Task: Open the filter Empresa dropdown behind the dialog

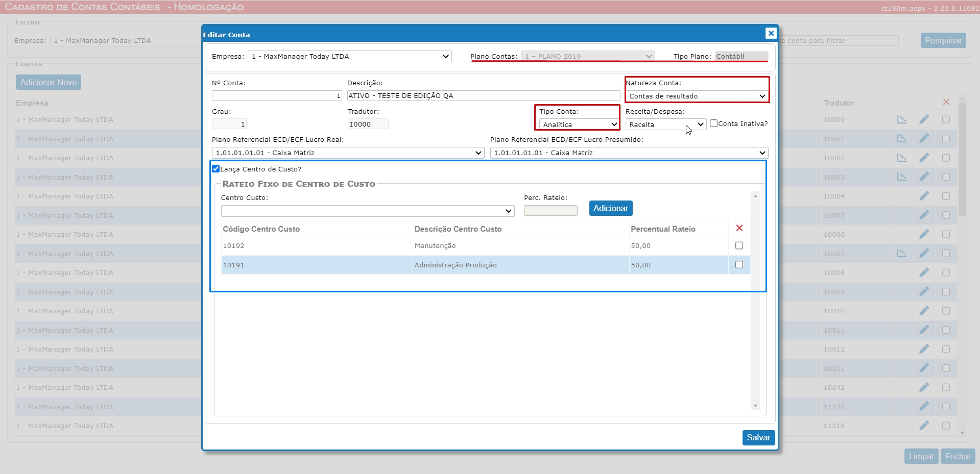Action: [x=127, y=40]
